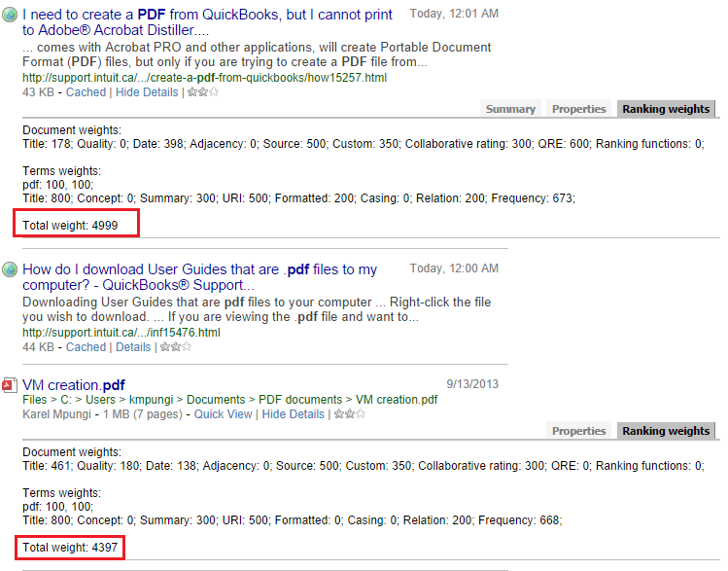Click the 'Today, 12:00 AM' date text
This screenshot has width=728, height=571.
pos(454,268)
